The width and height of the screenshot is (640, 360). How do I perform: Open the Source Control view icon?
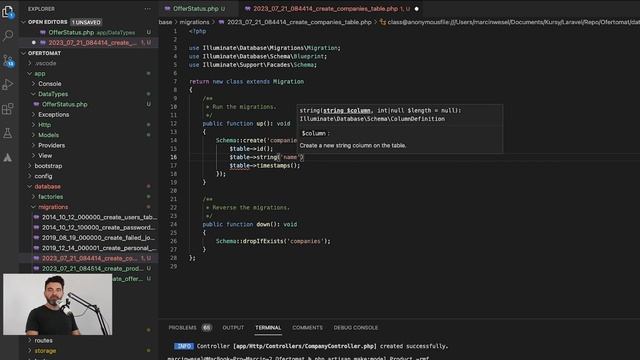point(8,61)
